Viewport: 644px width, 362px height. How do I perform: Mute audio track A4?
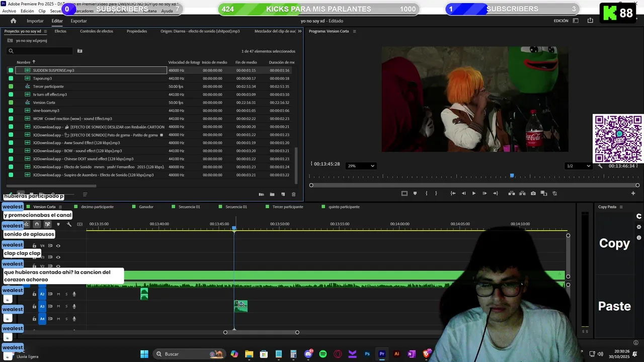click(58, 319)
